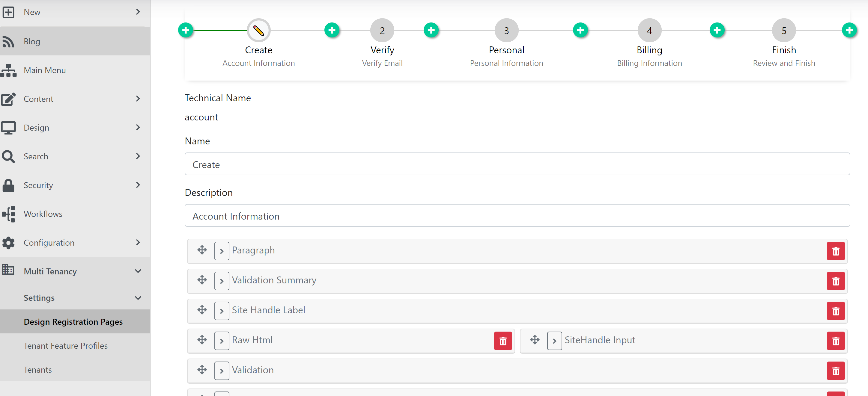This screenshot has height=396, width=868.
Task: Delete the Paragraph widget with trash icon
Action: coord(835,251)
